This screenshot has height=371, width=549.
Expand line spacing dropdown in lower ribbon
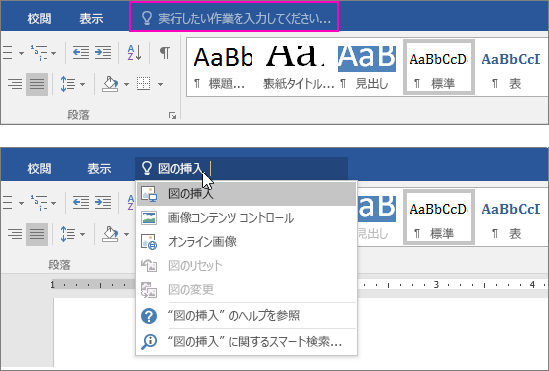tap(83, 234)
